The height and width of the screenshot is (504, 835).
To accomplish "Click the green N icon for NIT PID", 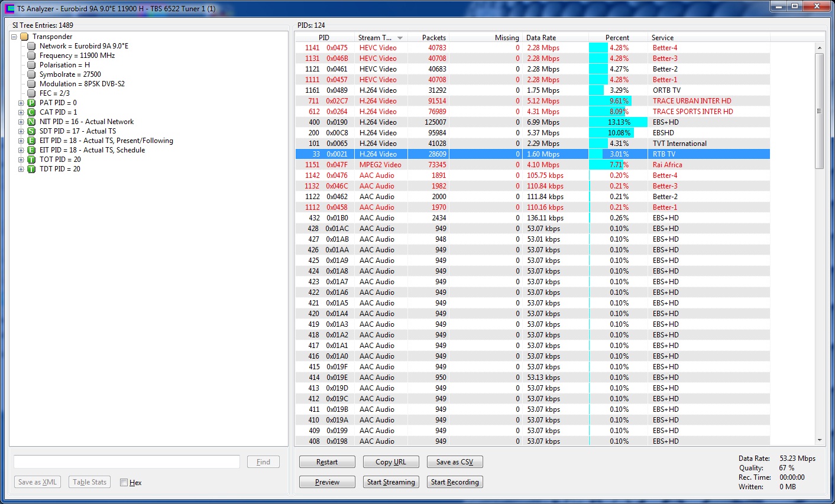I will (x=31, y=122).
